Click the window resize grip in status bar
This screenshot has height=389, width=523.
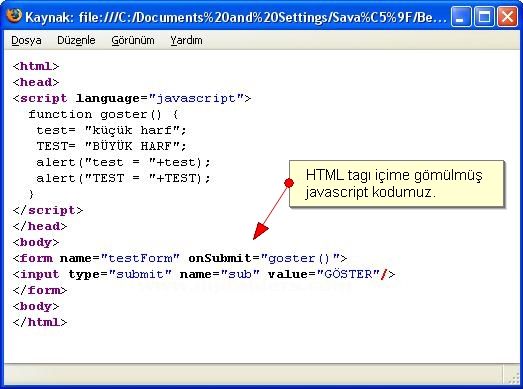pos(514,378)
